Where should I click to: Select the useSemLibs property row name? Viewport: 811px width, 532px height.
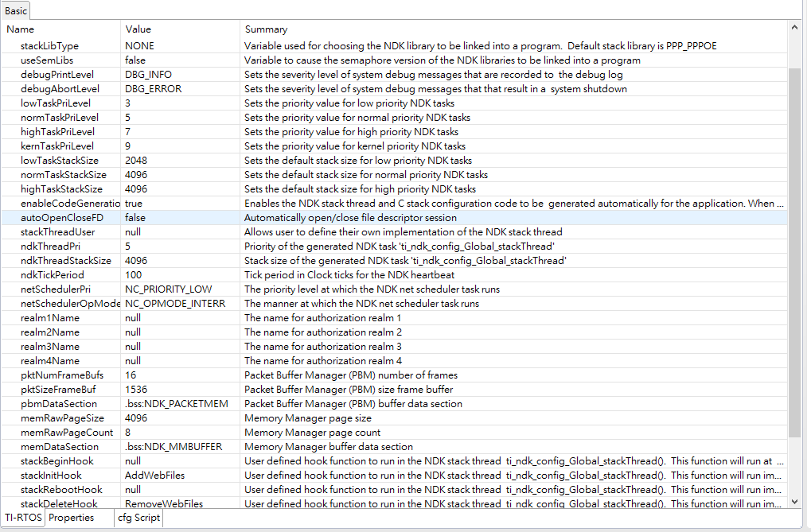click(47, 60)
